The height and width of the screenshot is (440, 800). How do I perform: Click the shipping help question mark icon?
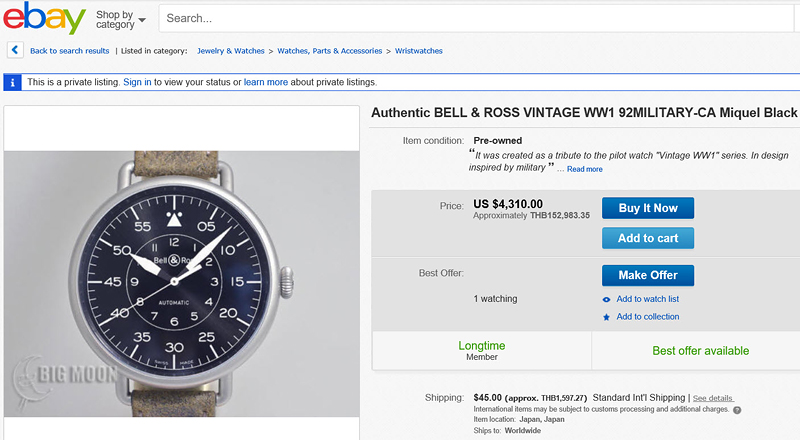coord(737,410)
